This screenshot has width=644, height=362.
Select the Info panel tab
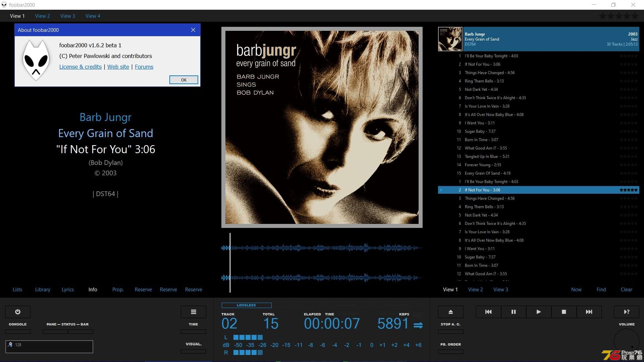(93, 289)
